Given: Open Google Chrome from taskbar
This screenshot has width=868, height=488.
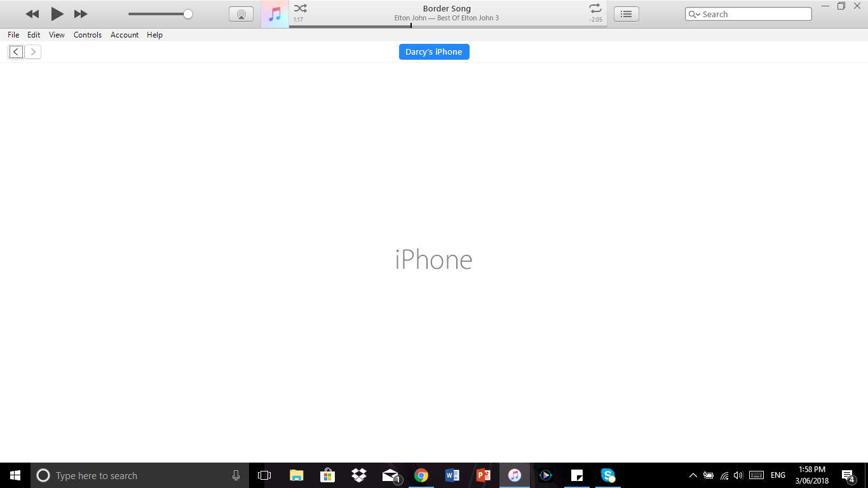Looking at the screenshot, I should tap(421, 475).
